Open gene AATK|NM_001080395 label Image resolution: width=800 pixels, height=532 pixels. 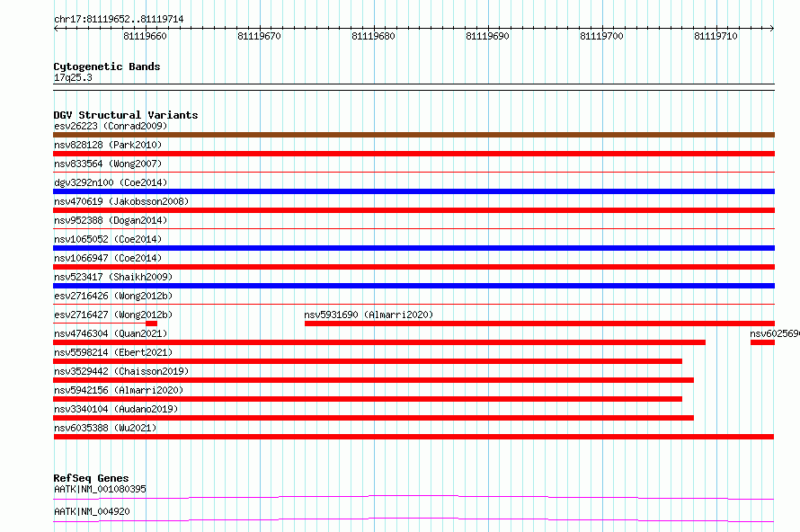[100, 489]
